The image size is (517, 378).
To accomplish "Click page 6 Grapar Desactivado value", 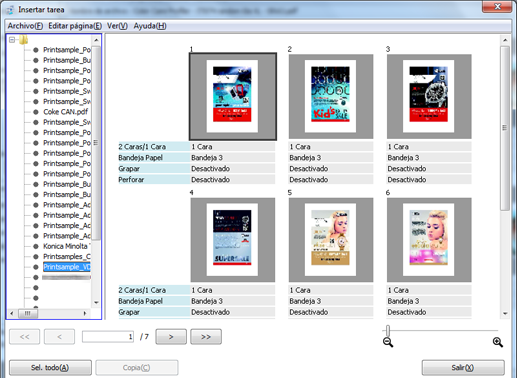I will pos(429,312).
